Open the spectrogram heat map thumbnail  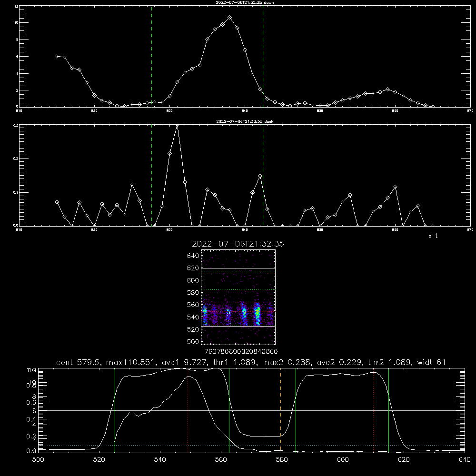pyautogui.click(x=238, y=297)
